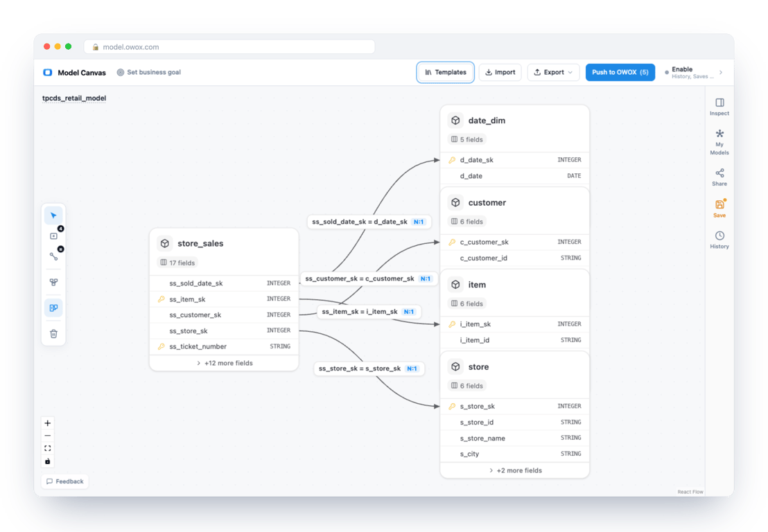Click the s_store_name field row
Image resolution: width=768 pixels, height=532 pixels.
[x=515, y=438]
